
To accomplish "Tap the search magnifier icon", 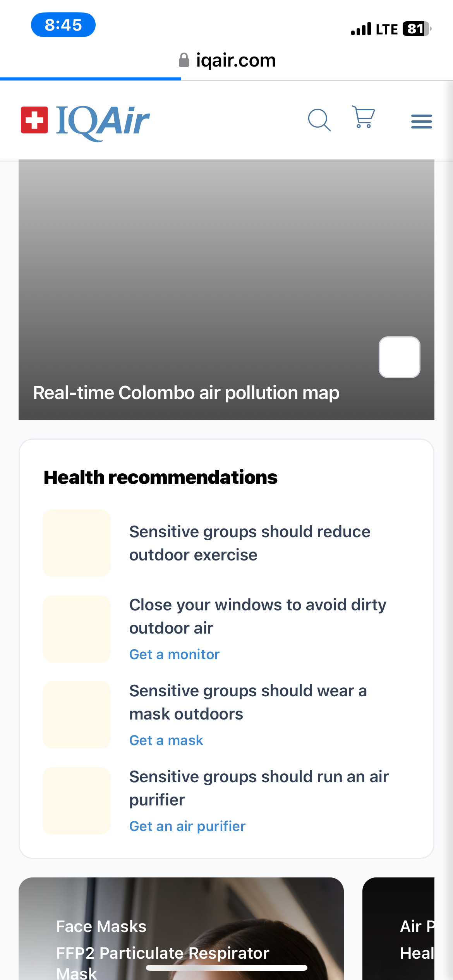I will (319, 120).
